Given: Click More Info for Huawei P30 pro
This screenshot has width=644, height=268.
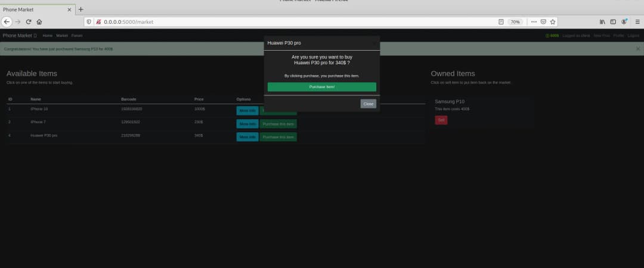Looking at the screenshot, I should coord(247,137).
